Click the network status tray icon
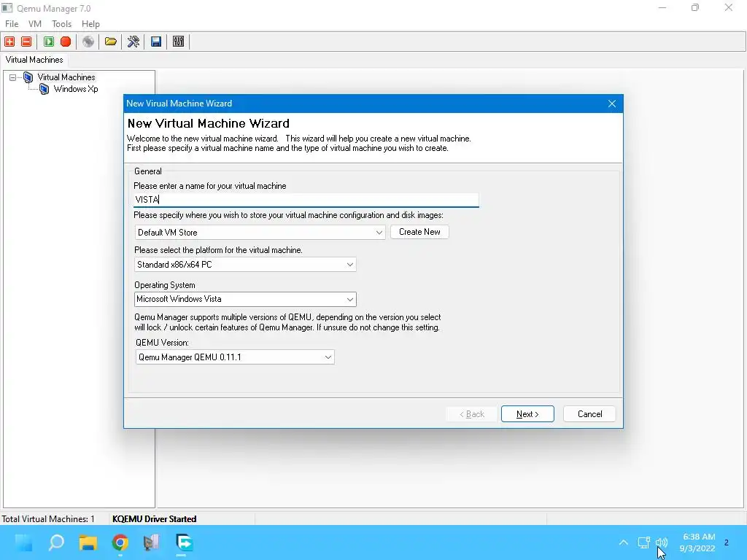Viewport: 747px width, 560px height. (x=643, y=542)
